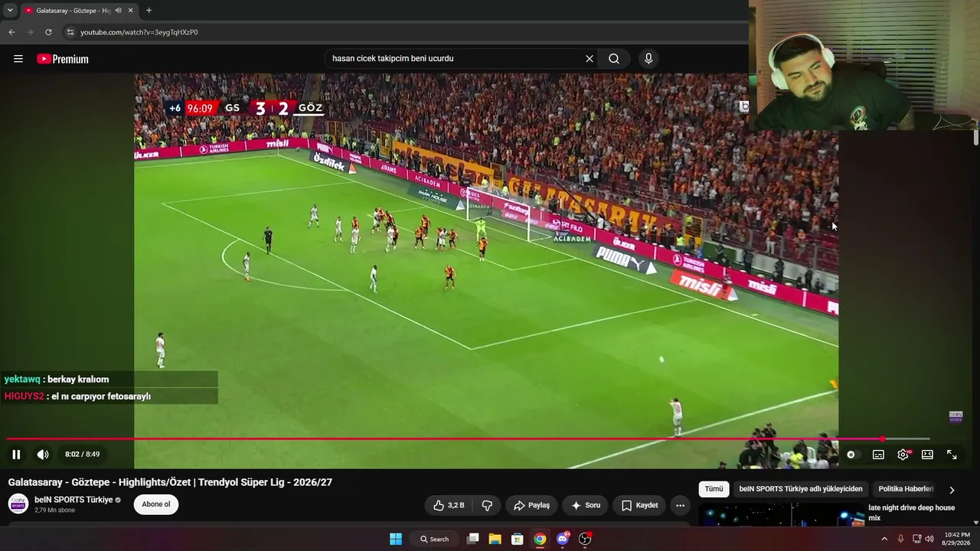This screenshot has height=551, width=980.
Task: Open system volume from tray
Action: tap(929, 539)
